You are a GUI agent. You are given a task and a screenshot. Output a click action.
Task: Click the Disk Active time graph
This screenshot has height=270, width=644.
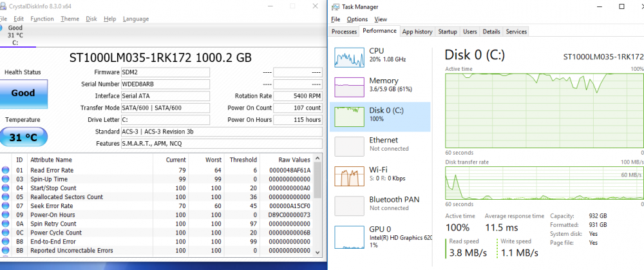[x=544, y=111]
